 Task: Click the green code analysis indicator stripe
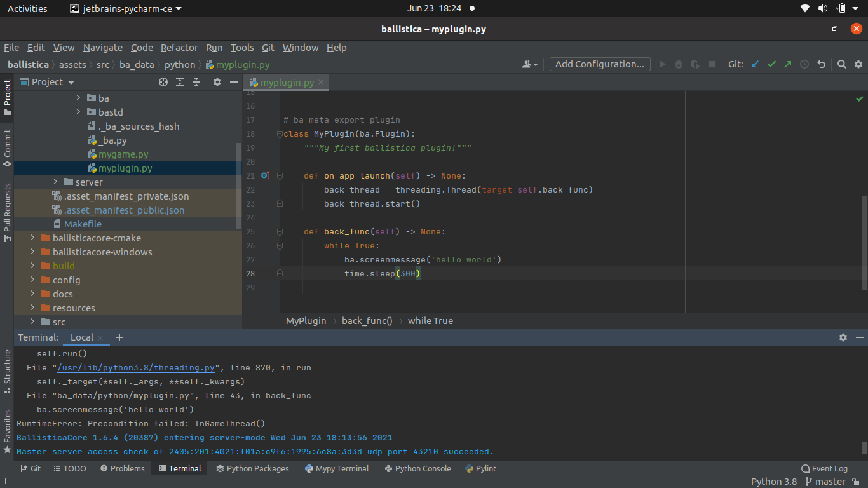pos(860,98)
